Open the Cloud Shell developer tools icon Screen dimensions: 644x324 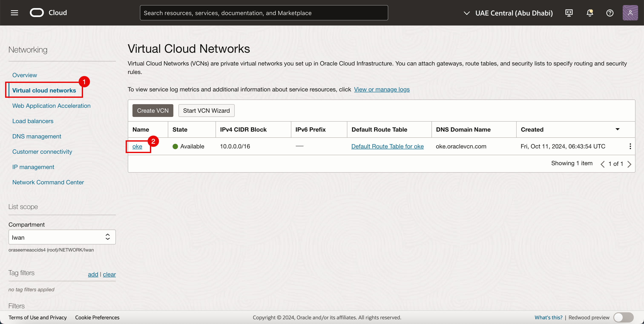pos(569,13)
